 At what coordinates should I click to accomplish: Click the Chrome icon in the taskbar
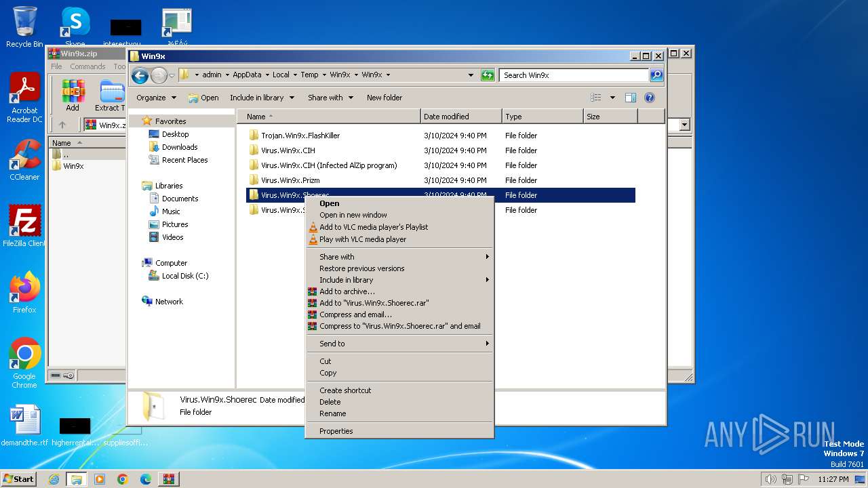123,479
